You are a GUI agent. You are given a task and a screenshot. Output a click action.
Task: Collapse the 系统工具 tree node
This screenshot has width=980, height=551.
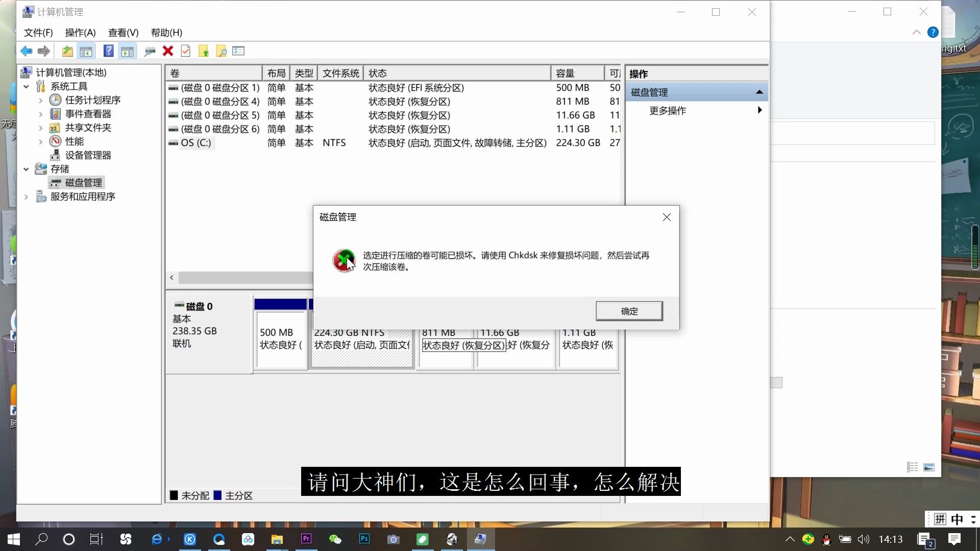pyautogui.click(x=27, y=86)
